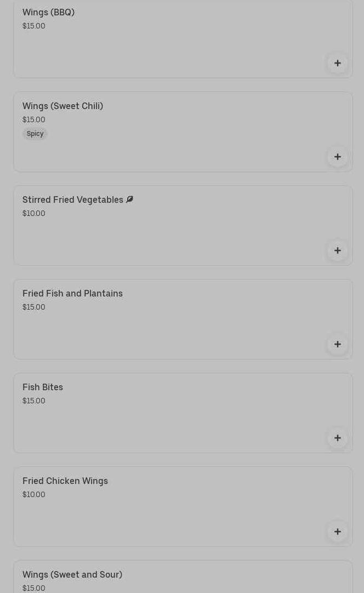Image resolution: width=364 pixels, height=593 pixels.
Task: Select Fried Chicken Wings item name
Action: tap(65, 481)
